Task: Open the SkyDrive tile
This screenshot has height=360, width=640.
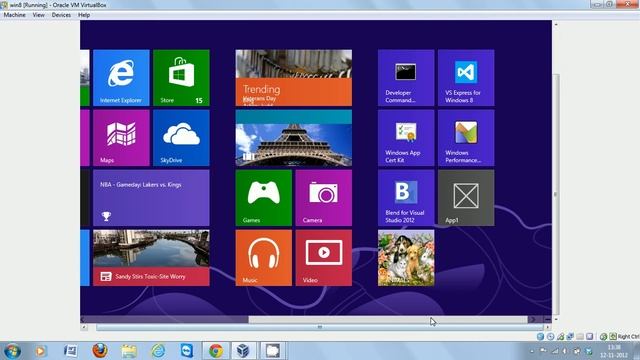Action: click(181, 138)
